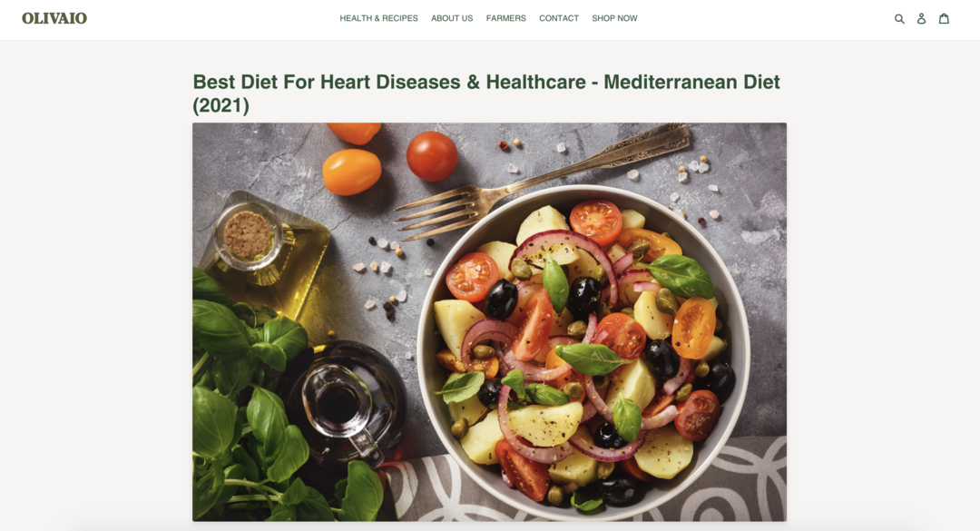This screenshot has width=980, height=531.
Task: Click the whole red tomato above fork
Action: tap(432, 156)
